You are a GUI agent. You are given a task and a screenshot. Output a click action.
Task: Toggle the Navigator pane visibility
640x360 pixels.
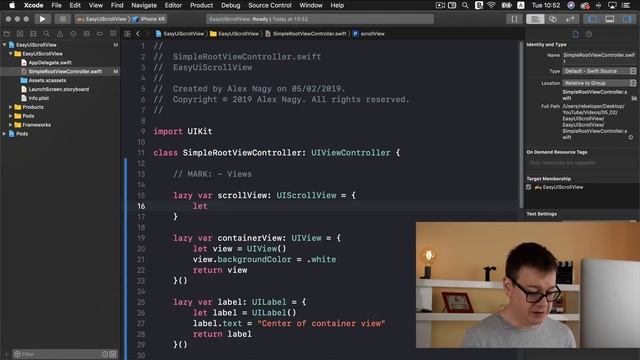click(x=592, y=19)
